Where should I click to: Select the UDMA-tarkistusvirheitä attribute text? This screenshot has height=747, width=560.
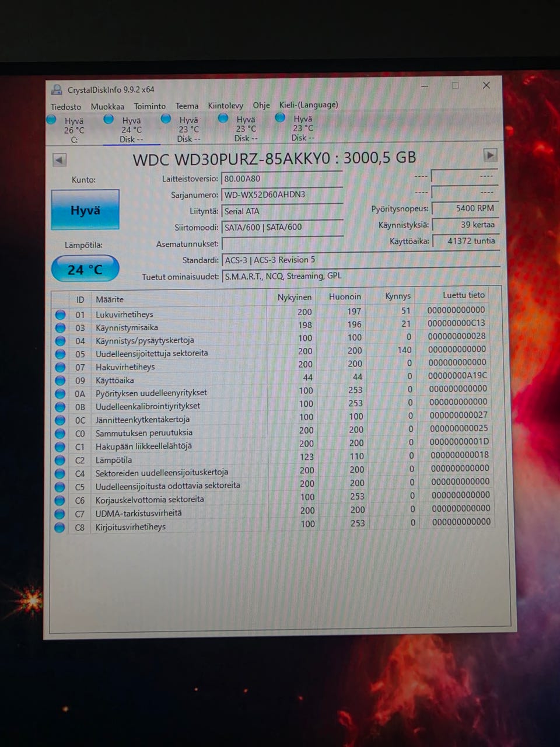click(x=139, y=513)
